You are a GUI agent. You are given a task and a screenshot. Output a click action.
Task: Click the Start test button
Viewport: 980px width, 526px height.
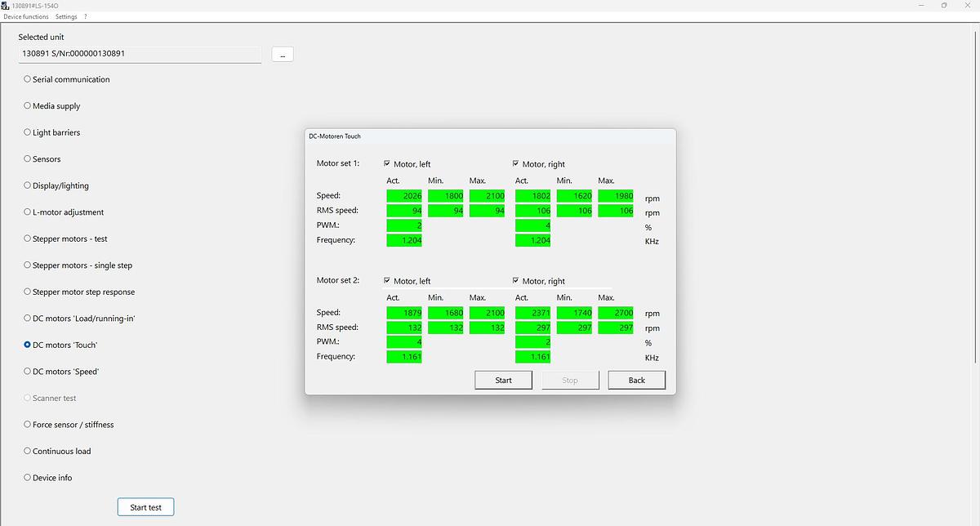(x=145, y=507)
